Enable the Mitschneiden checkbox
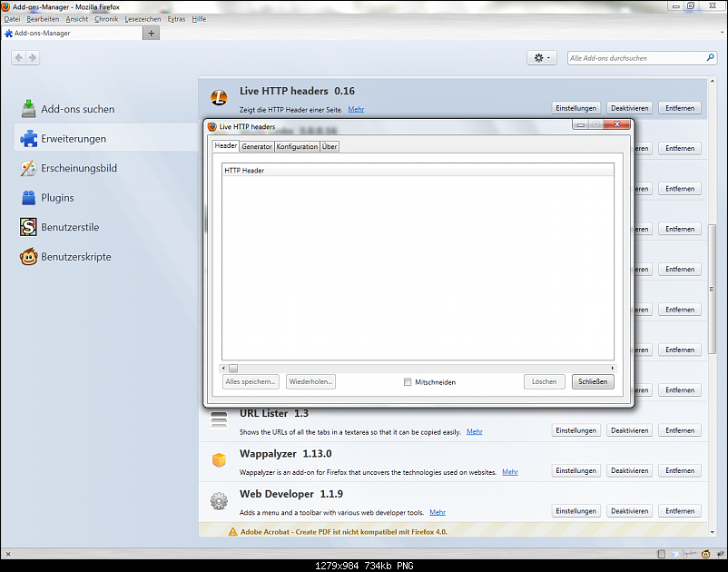 pos(408,382)
